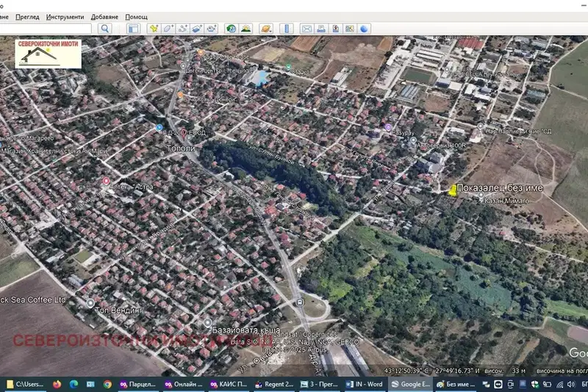Launch Firefox from the taskbar
588x392 pixels.
coord(57,384)
